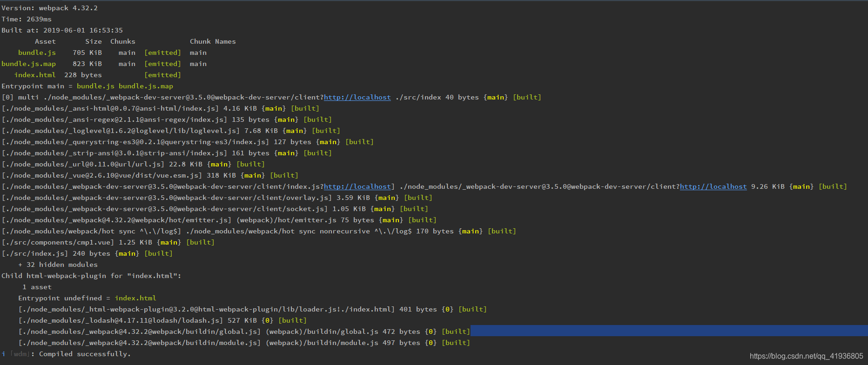Viewport: 868px width, 365px height.
Task: Open localhost link before 9.26 KiB
Action: pyautogui.click(x=713, y=186)
